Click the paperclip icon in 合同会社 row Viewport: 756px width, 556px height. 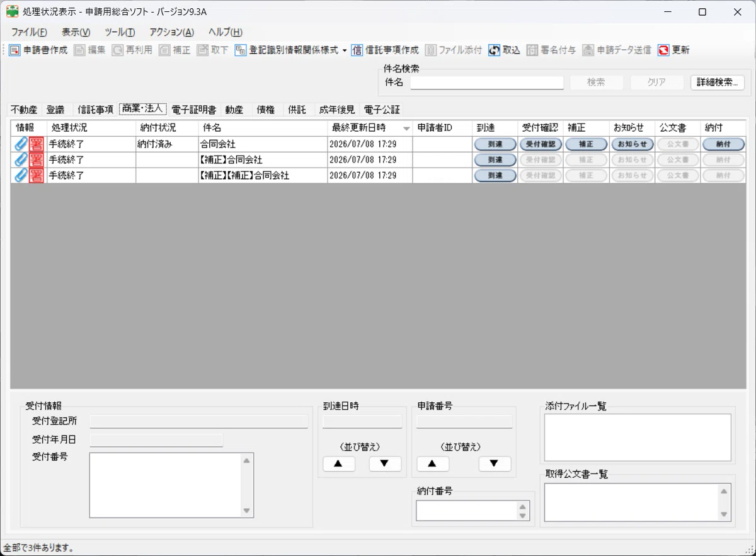click(21, 144)
